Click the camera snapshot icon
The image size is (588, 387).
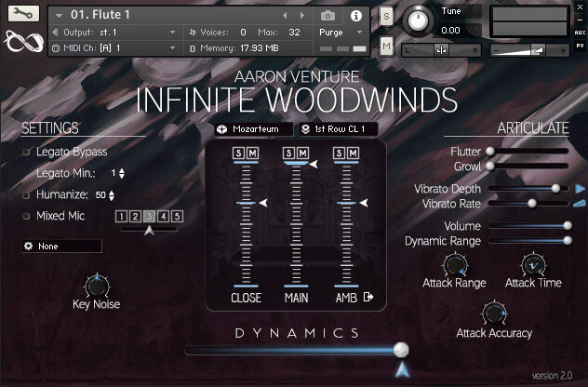327,16
